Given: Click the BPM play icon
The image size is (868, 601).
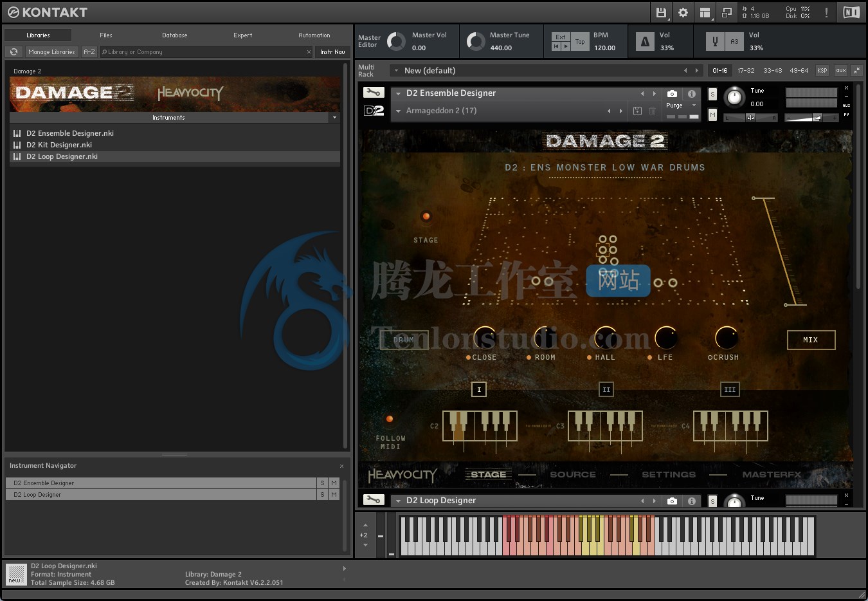Looking at the screenshot, I should (x=565, y=46).
